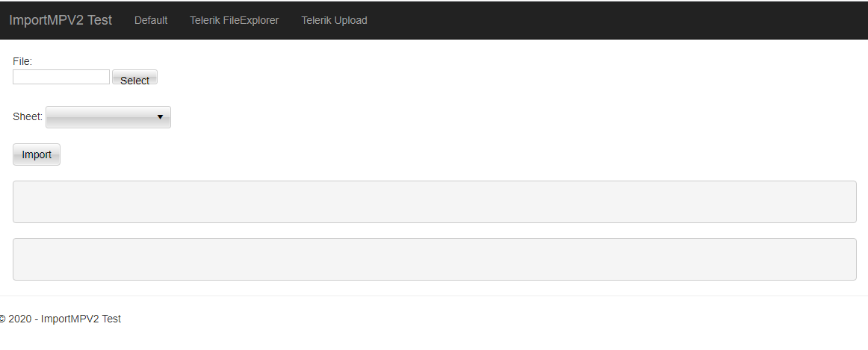Click the File: label text
Viewport: 868px width, 350px height.
click(x=22, y=61)
